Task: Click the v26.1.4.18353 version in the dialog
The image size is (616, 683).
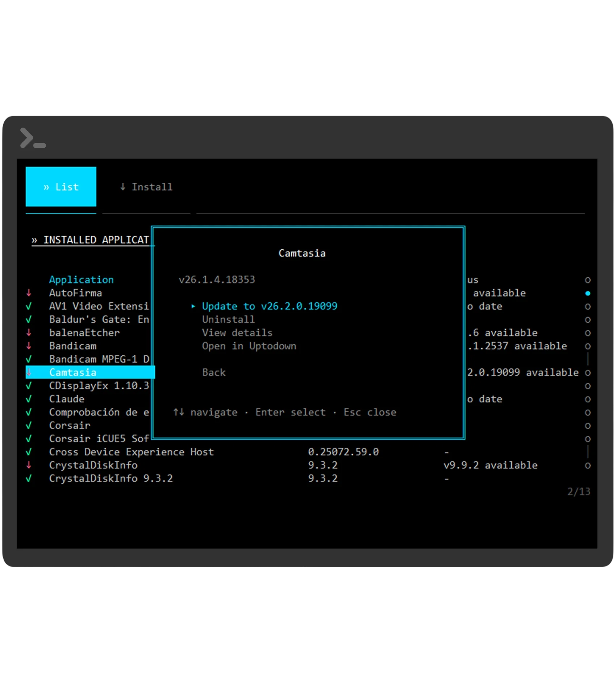Action: coord(217,280)
